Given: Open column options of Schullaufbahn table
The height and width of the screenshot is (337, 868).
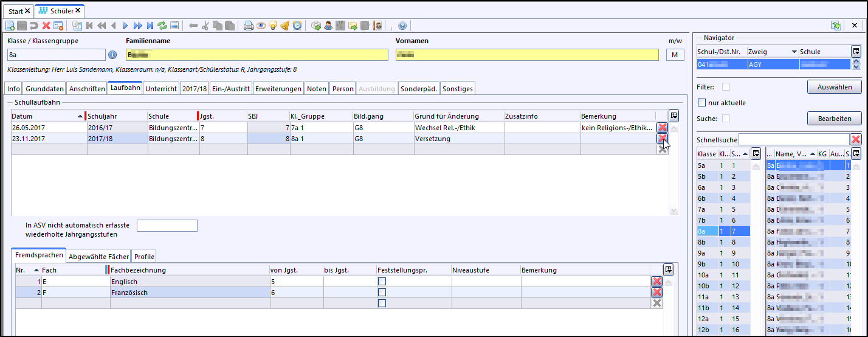Looking at the screenshot, I should click(673, 116).
